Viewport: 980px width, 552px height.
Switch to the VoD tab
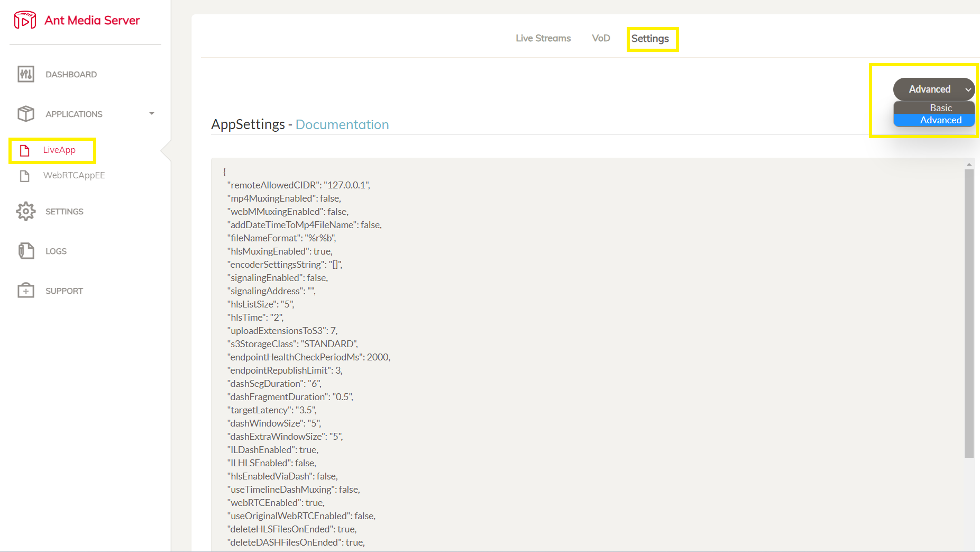[x=601, y=38]
